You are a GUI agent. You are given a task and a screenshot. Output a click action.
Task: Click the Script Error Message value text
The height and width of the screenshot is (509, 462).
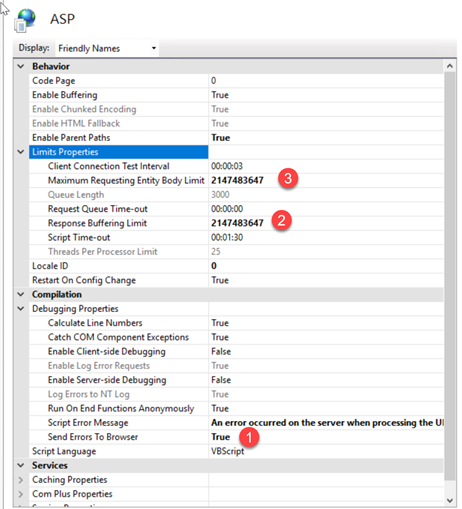[327, 423]
